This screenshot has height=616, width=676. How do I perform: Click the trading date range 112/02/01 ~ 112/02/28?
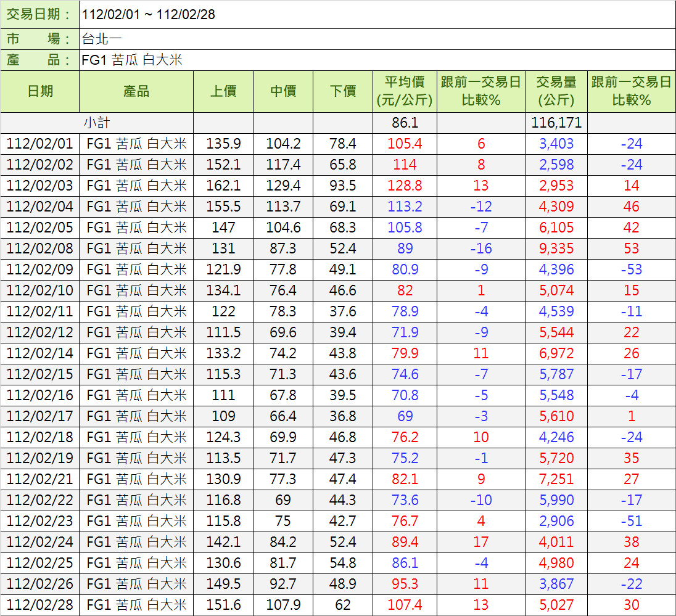(x=149, y=14)
